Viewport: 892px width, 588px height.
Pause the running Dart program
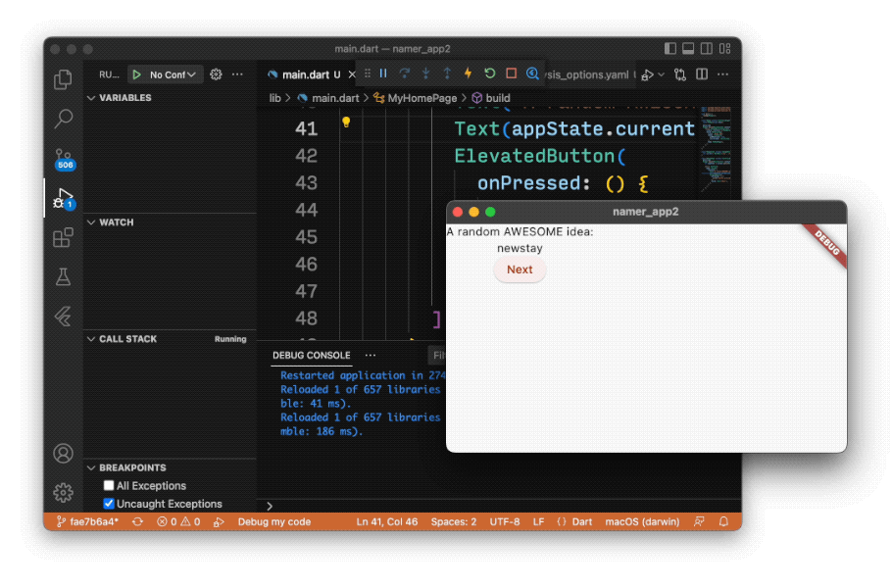(381, 73)
